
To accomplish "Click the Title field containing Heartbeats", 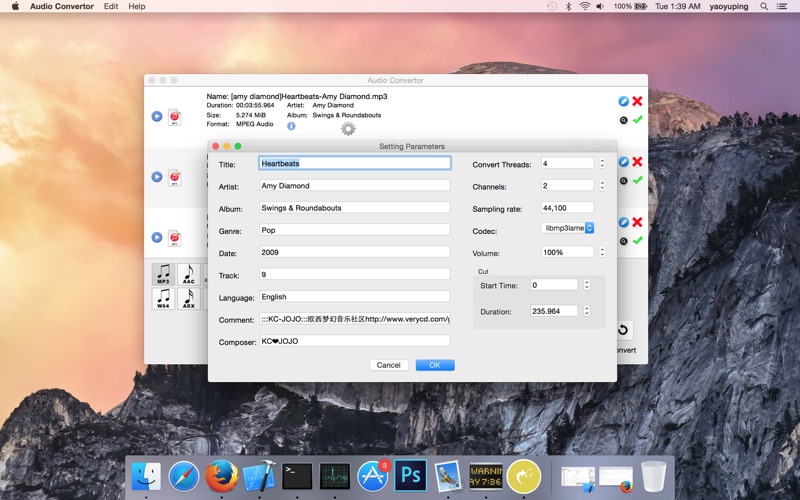I will pos(355,163).
